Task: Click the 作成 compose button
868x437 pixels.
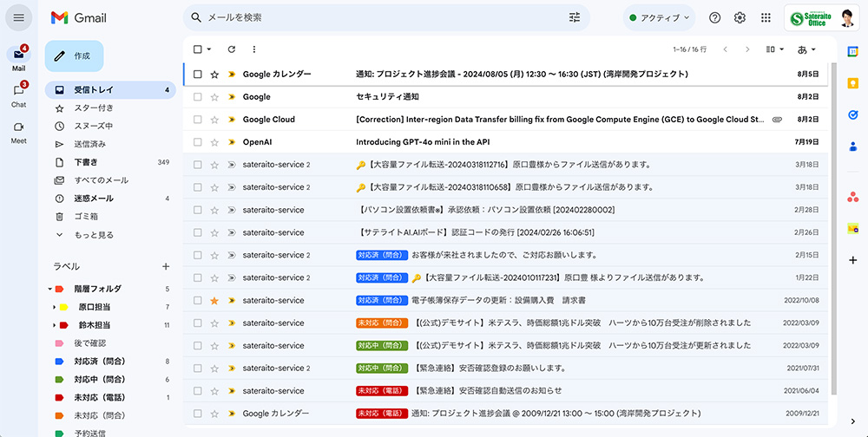Action: 74,55
